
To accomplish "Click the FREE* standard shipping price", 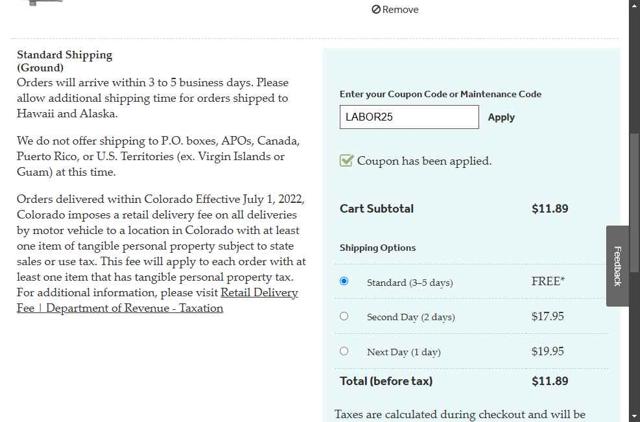I will click(548, 281).
